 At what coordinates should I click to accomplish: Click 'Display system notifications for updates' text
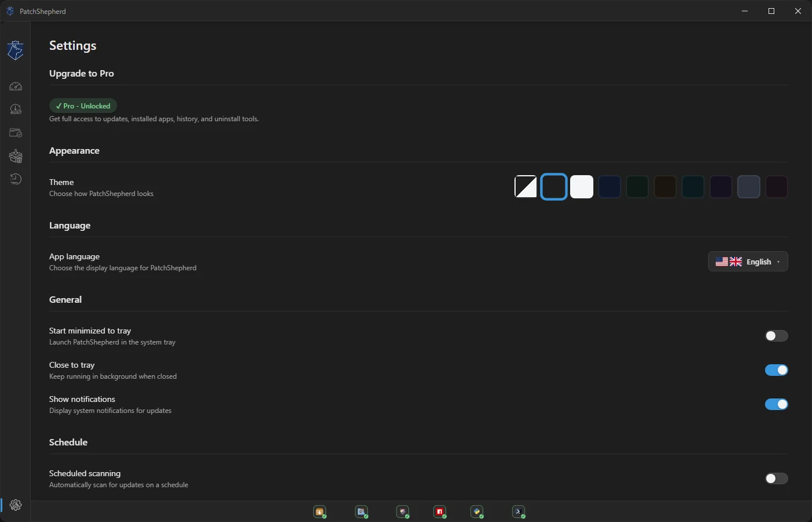110,411
